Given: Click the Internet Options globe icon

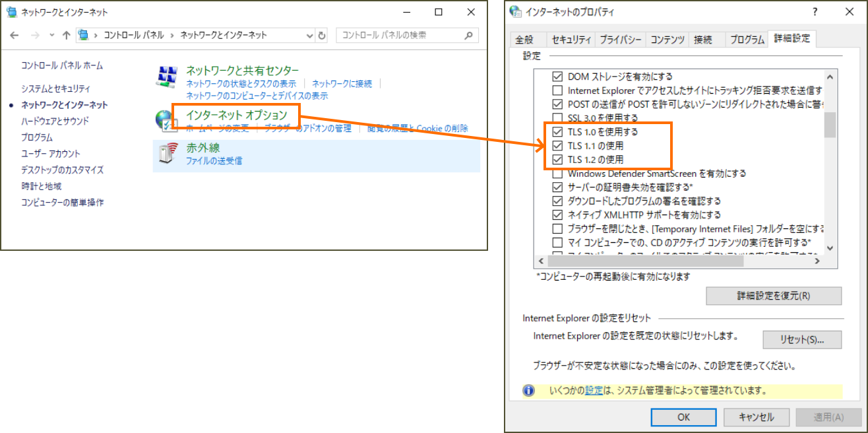Looking at the screenshot, I should pyautogui.click(x=164, y=120).
